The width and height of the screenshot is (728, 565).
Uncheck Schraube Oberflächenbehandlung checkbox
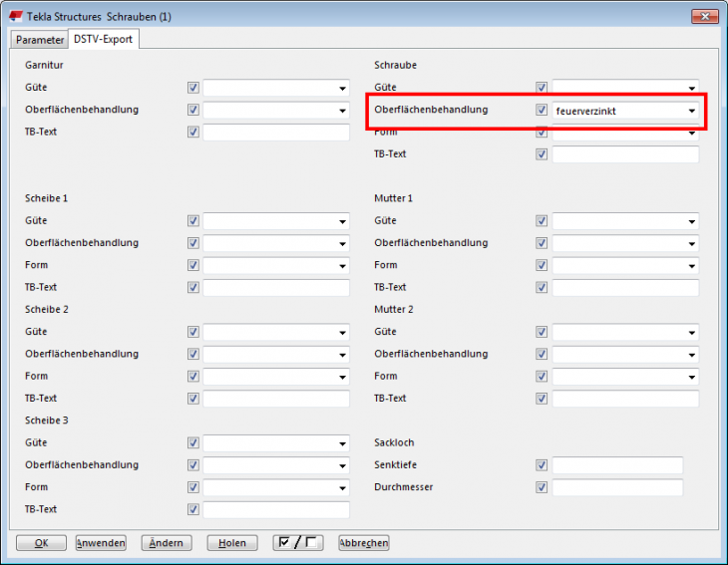click(x=543, y=110)
